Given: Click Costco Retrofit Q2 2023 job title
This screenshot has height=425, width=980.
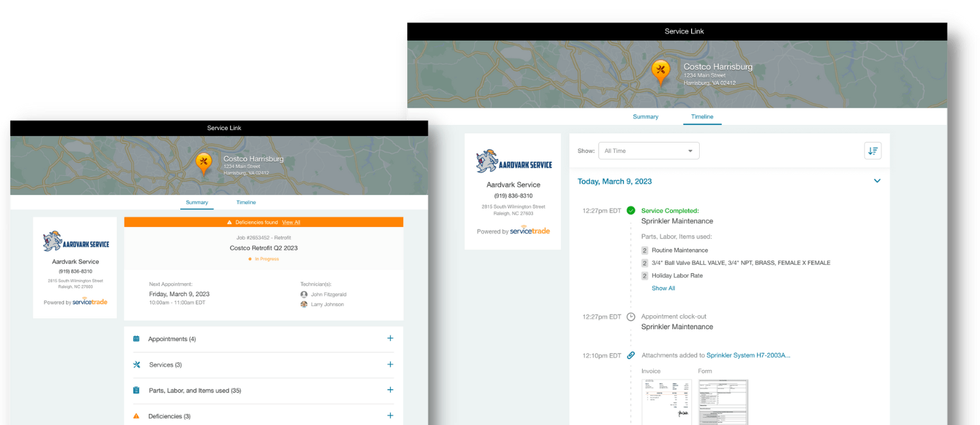Looking at the screenshot, I should tap(263, 248).
